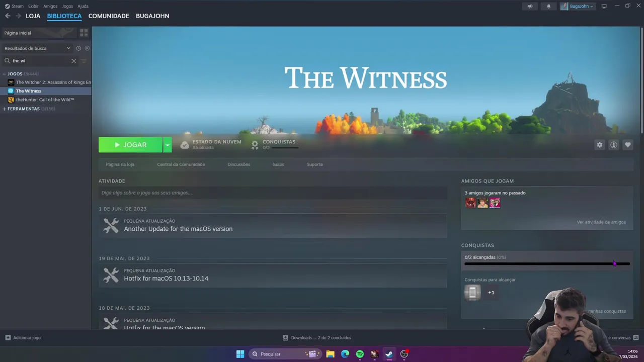Select theHunter: Call of the Wild
Screen dimensions: 644x362
click(x=45, y=100)
